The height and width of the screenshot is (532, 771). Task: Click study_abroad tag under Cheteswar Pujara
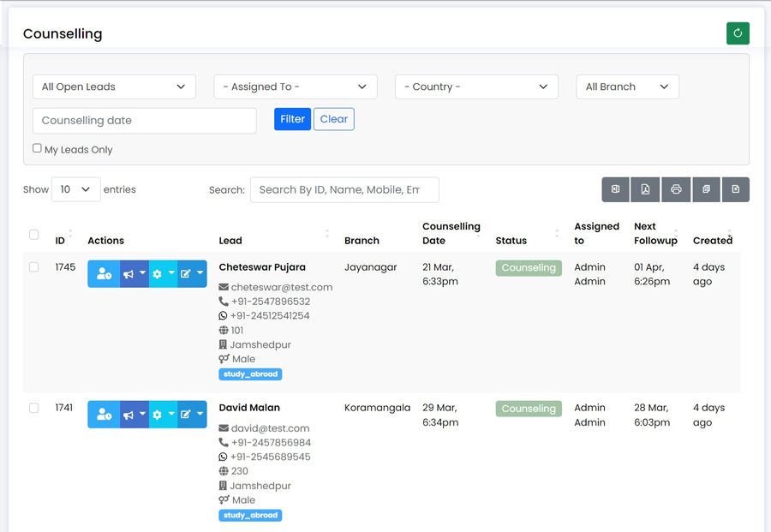point(250,374)
